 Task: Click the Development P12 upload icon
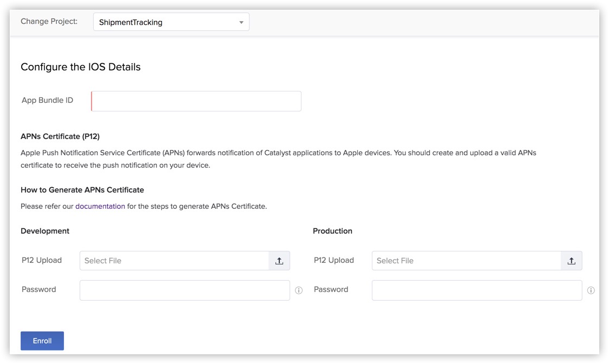[279, 261]
